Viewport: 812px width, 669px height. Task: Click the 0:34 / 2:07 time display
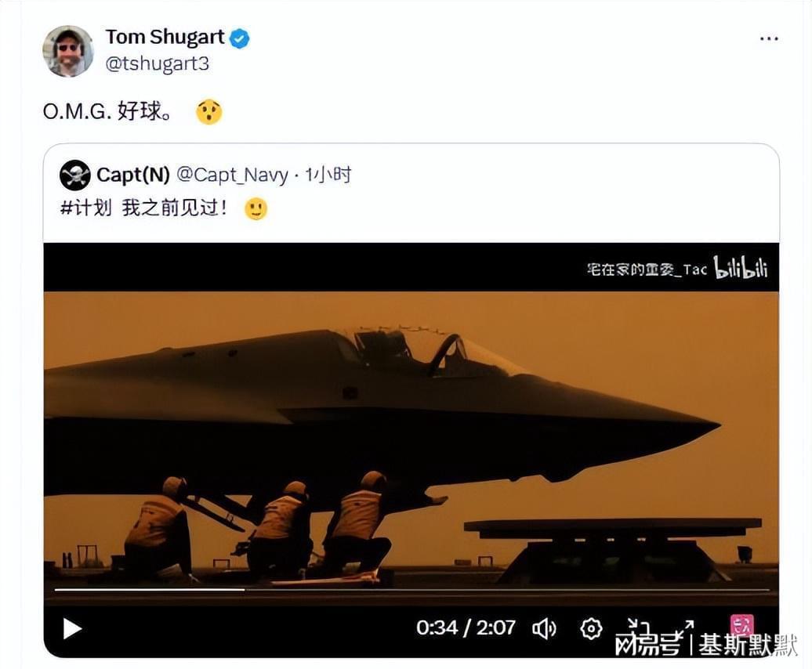click(x=466, y=627)
